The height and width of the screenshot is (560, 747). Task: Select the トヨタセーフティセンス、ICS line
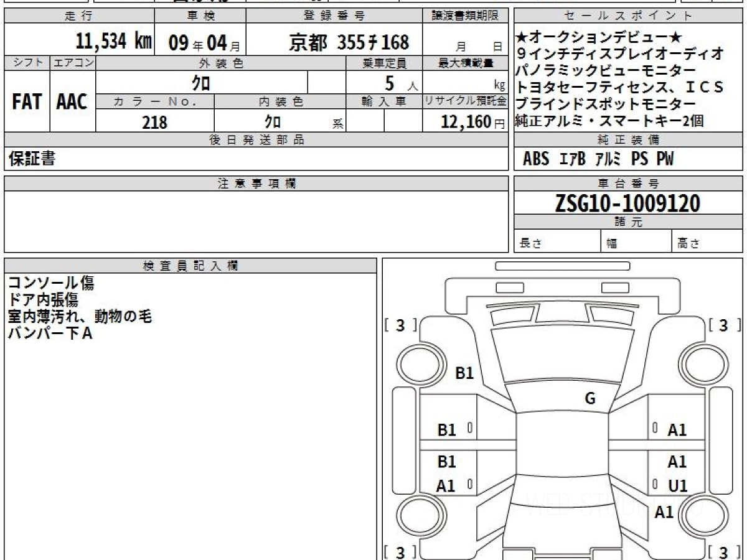(620, 87)
